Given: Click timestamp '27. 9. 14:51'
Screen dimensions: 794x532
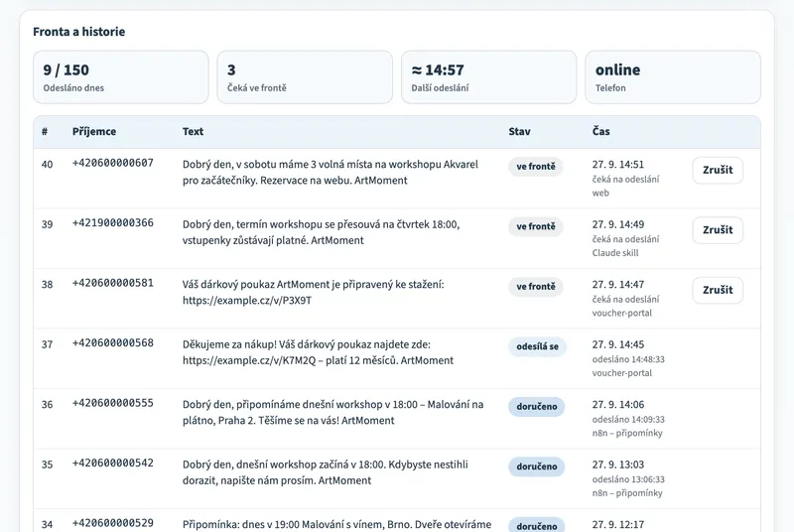Looking at the screenshot, I should [x=617, y=165].
